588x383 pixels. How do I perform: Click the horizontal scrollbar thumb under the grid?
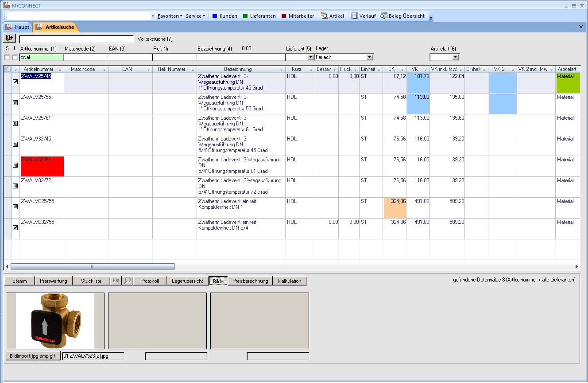pos(93,266)
